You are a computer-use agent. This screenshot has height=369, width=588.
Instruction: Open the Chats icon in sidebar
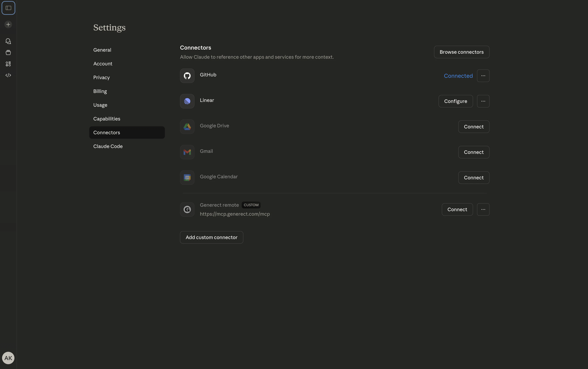[x=8, y=41]
